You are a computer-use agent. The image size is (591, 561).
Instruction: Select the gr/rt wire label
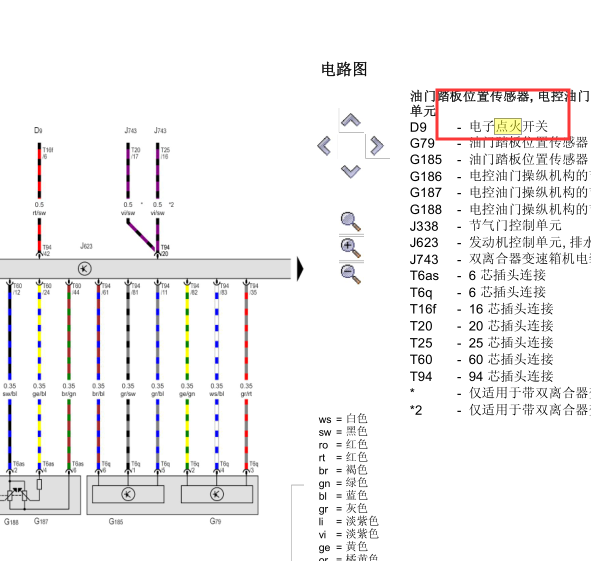pos(246,394)
